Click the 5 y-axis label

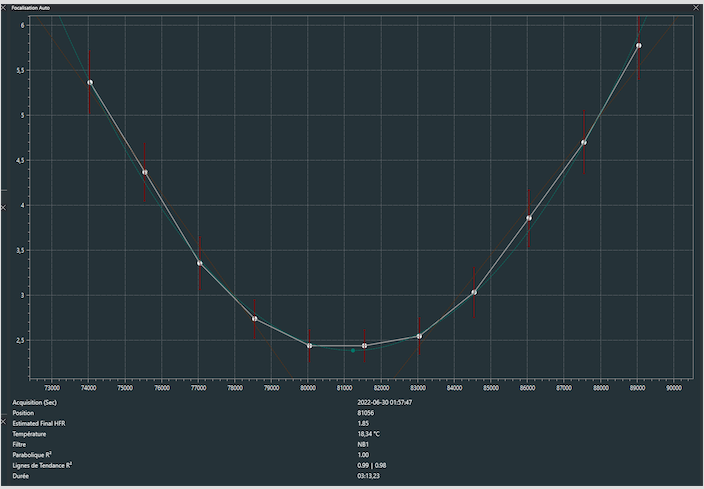[x=22, y=115]
